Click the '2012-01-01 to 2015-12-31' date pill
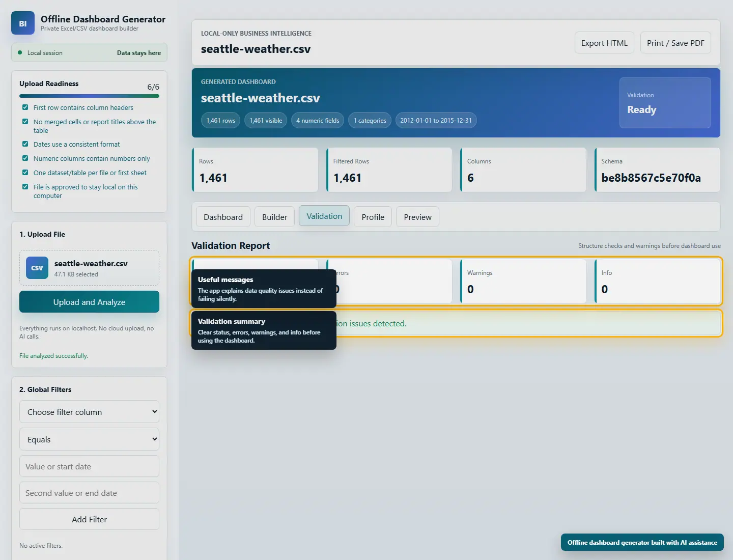Image resolution: width=733 pixels, height=560 pixels. click(436, 120)
